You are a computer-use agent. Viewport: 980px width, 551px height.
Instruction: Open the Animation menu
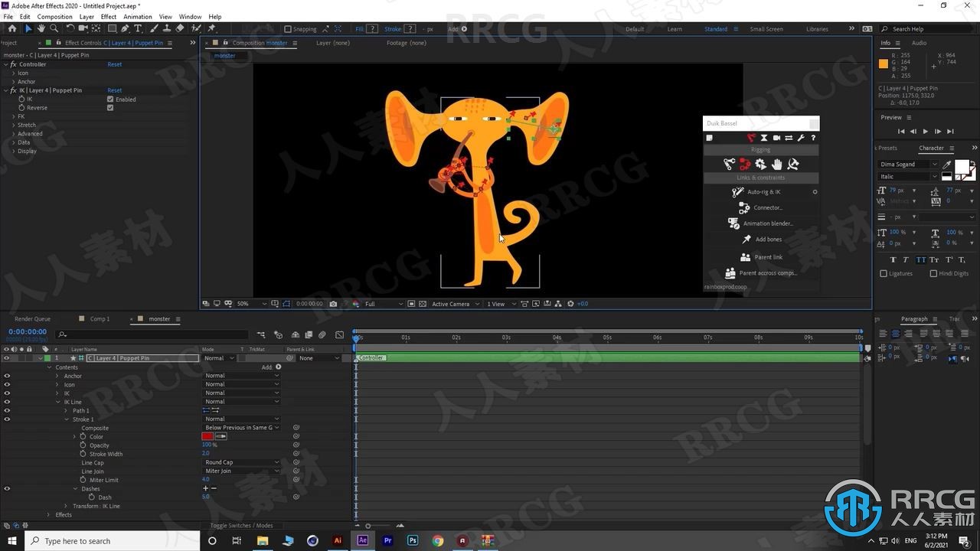(138, 16)
